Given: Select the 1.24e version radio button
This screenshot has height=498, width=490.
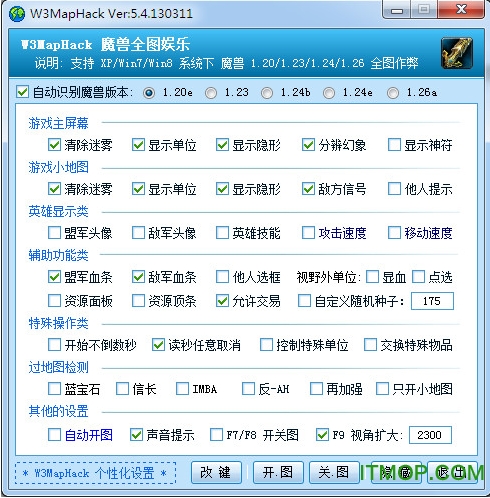Looking at the screenshot, I should tap(329, 93).
